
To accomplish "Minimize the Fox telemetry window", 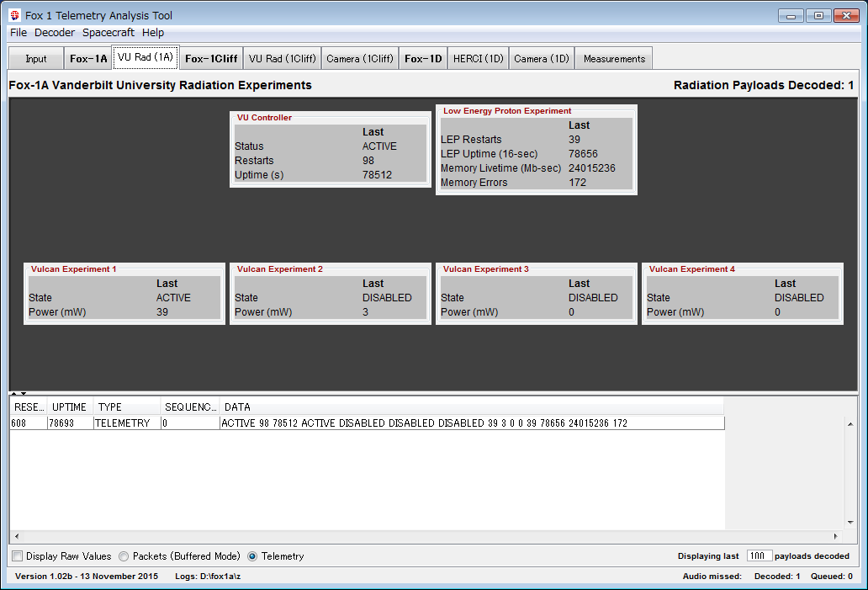I will 791,15.
